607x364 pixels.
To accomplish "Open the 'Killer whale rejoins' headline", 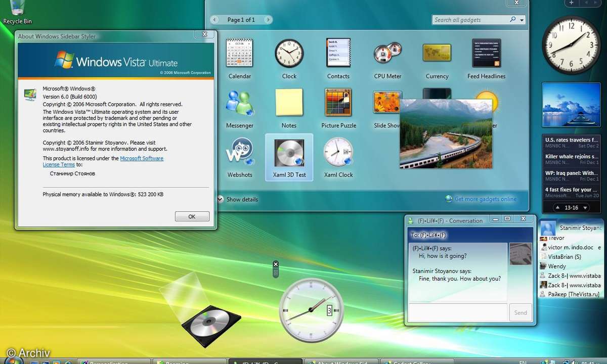I will [x=572, y=157].
